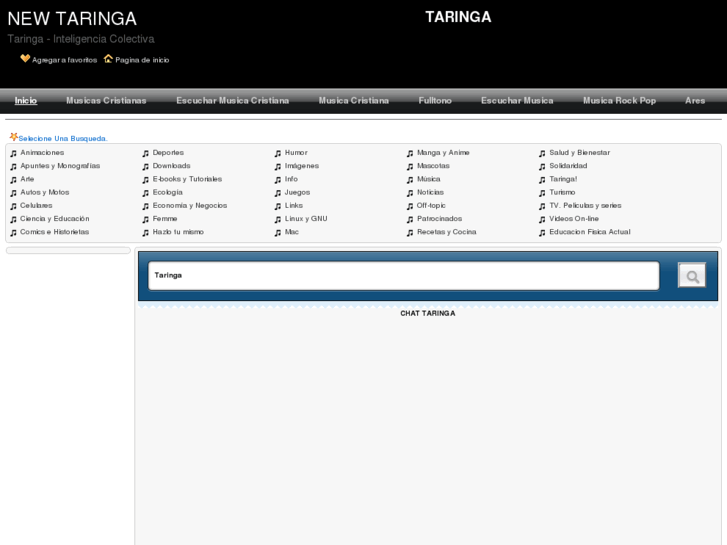Click the house icon for Pagina de inicio

[108, 59]
